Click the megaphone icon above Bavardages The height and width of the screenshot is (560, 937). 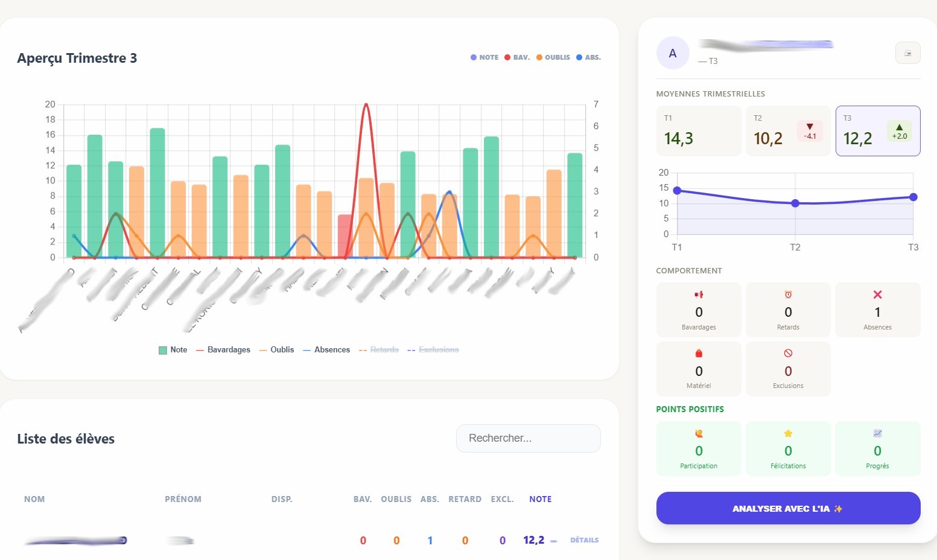click(699, 294)
